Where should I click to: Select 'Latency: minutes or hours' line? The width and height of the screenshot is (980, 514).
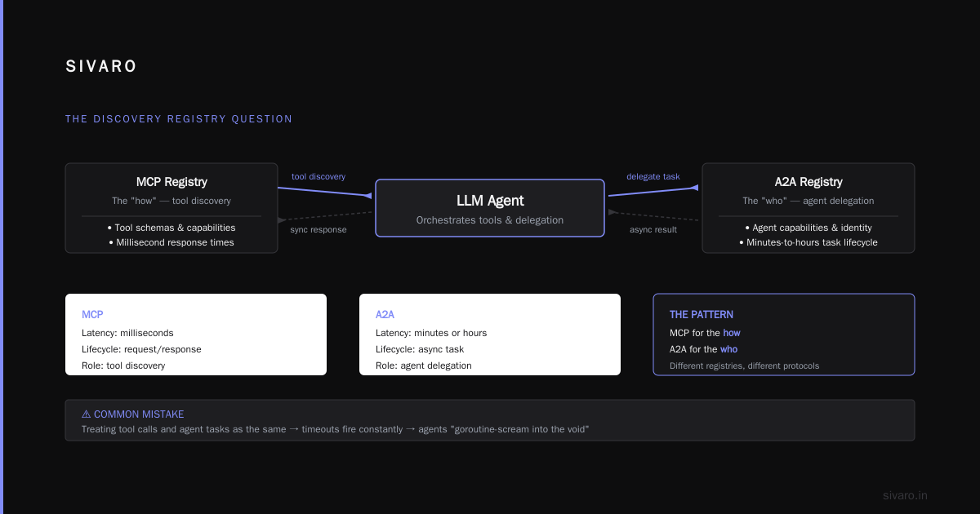(x=431, y=333)
